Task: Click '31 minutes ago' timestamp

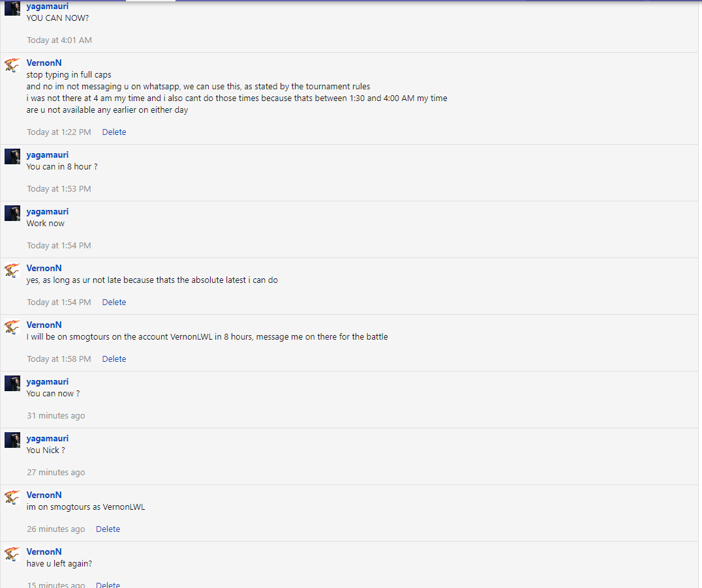Action: [x=56, y=416]
